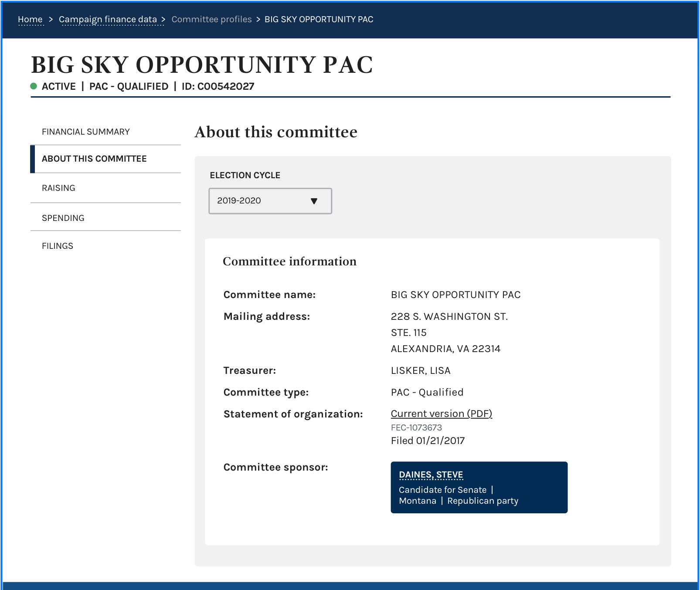Click Republican party text in sponsor card

[483, 501]
